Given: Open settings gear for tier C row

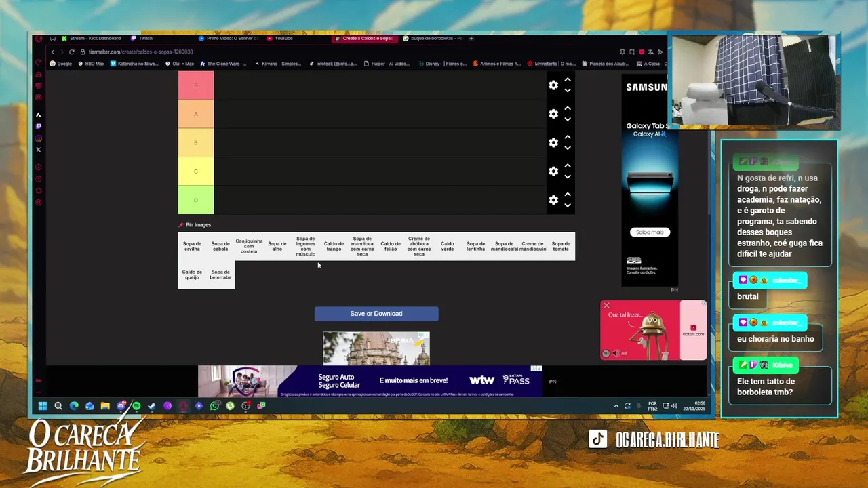Looking at the screenshot, I should click(553, 171).
